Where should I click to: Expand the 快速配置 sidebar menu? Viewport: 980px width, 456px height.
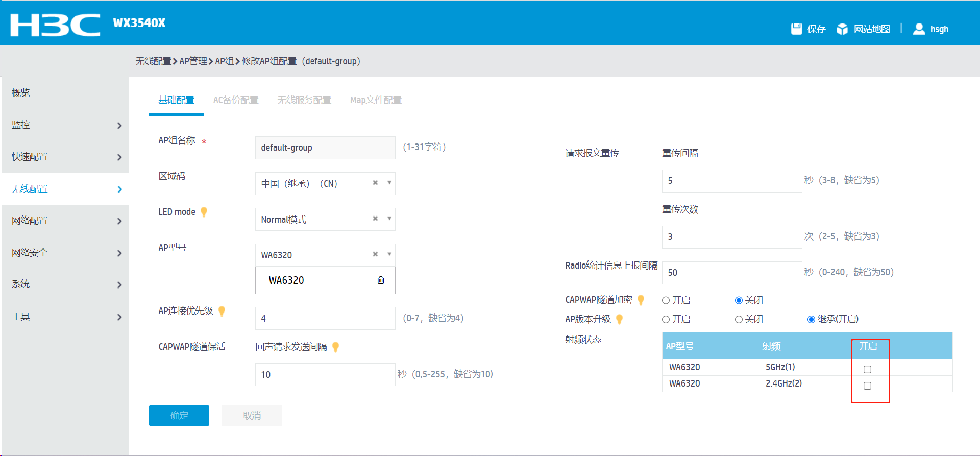click(x=65, y=157)
